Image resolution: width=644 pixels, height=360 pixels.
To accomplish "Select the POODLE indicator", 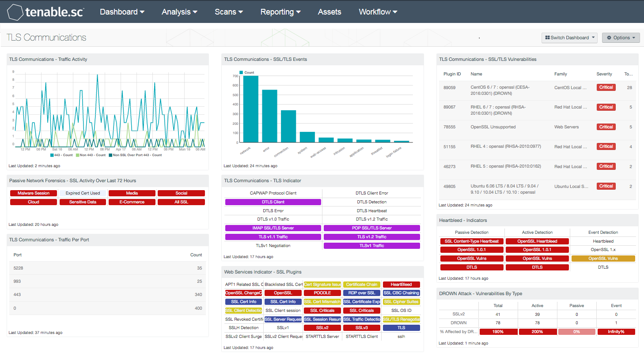I will 322,293.
